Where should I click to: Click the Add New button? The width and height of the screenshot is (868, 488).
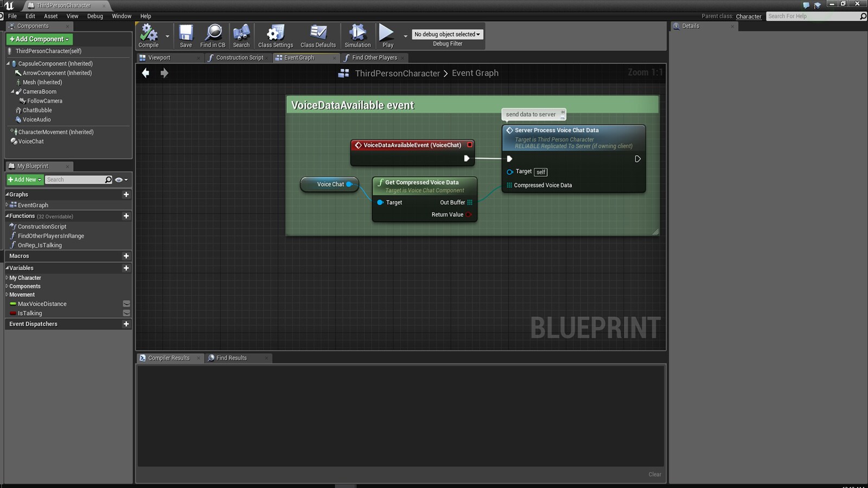tap(24, 179)
